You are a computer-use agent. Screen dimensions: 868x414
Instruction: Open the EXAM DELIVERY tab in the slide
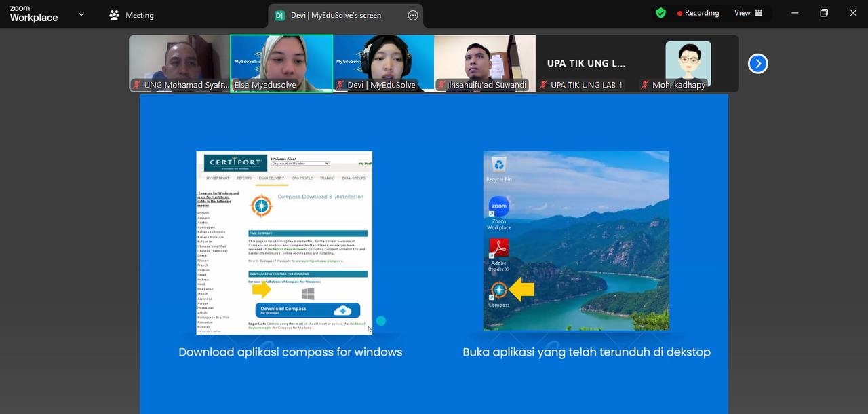(x=271, y=178)
